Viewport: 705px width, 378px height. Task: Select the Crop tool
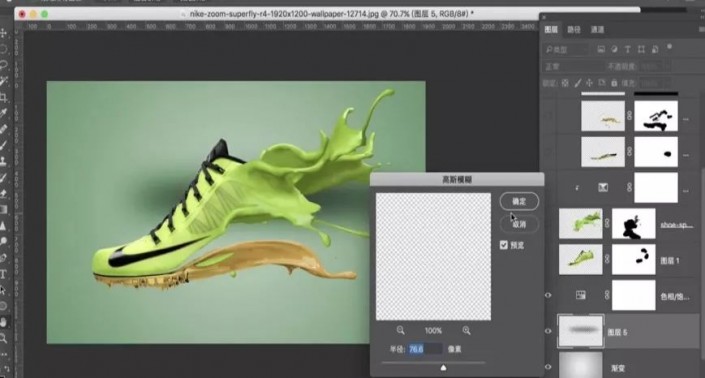(x=4, y=97)
